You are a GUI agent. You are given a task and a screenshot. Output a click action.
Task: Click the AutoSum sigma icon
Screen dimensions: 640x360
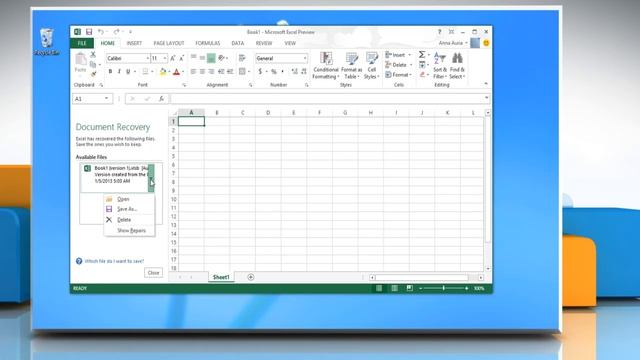click(x=422, y=54)
